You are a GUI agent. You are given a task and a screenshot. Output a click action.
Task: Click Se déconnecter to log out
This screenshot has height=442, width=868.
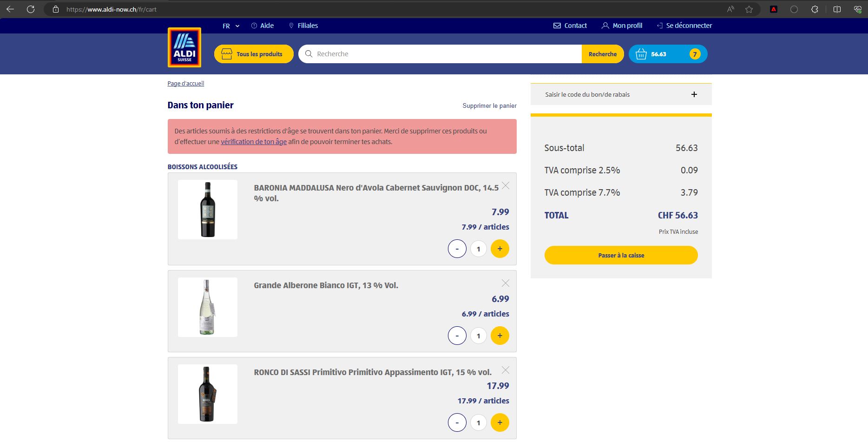[x=684, y=26]
